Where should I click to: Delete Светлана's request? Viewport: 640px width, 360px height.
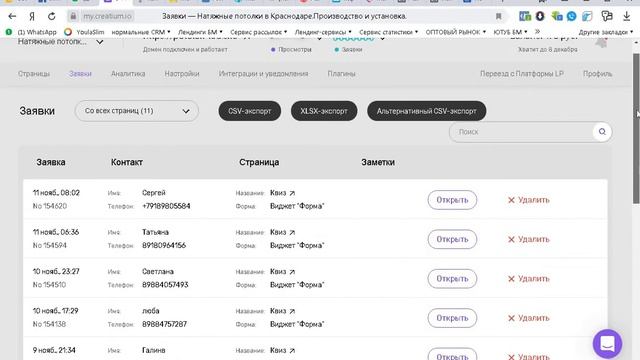[529, 279]
